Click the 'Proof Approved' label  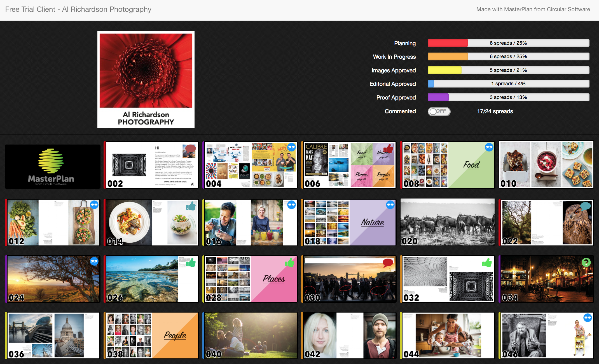pos(396,98)
